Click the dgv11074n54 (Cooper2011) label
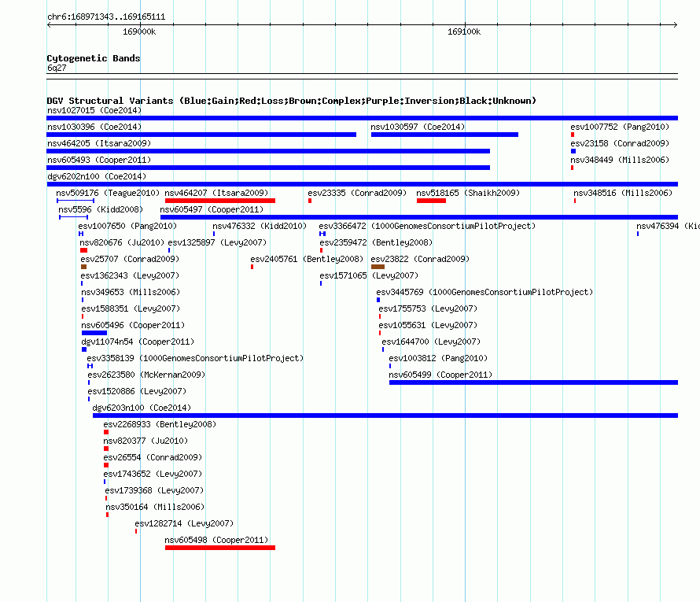This screenshot has width=700, height=602. 138,342
